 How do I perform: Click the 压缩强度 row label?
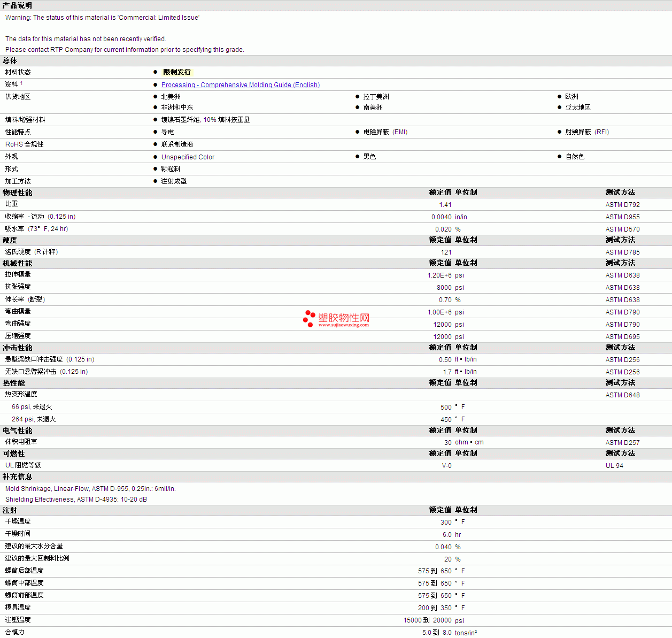(x=18, y=336)
